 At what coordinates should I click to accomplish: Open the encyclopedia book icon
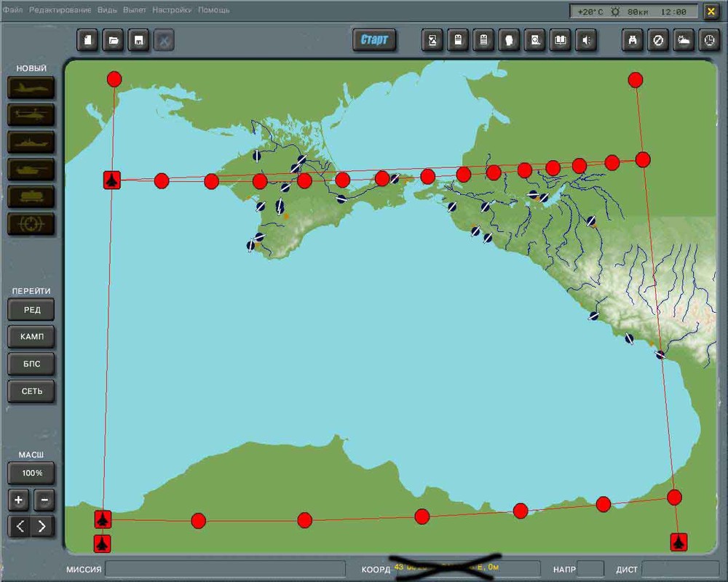pyautogui.click(x=561, y=41)
